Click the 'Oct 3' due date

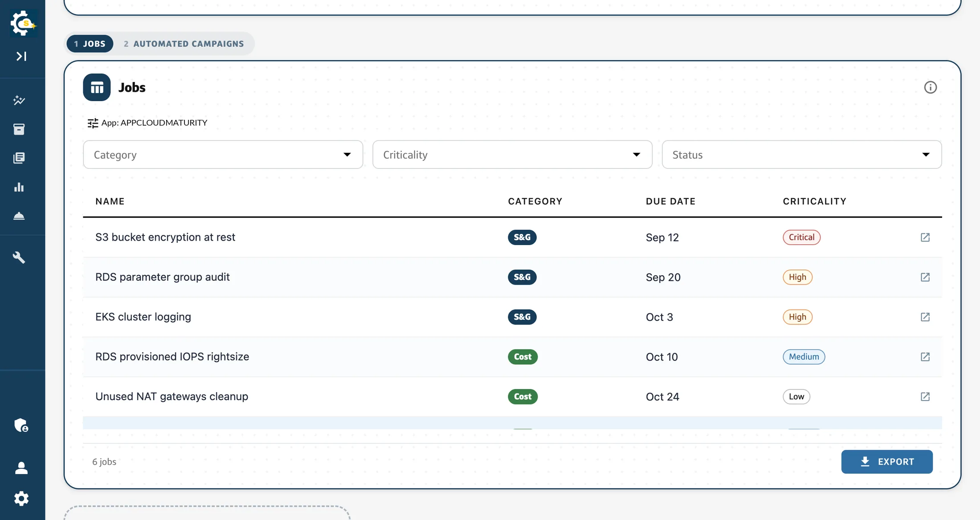coord(659,317)
